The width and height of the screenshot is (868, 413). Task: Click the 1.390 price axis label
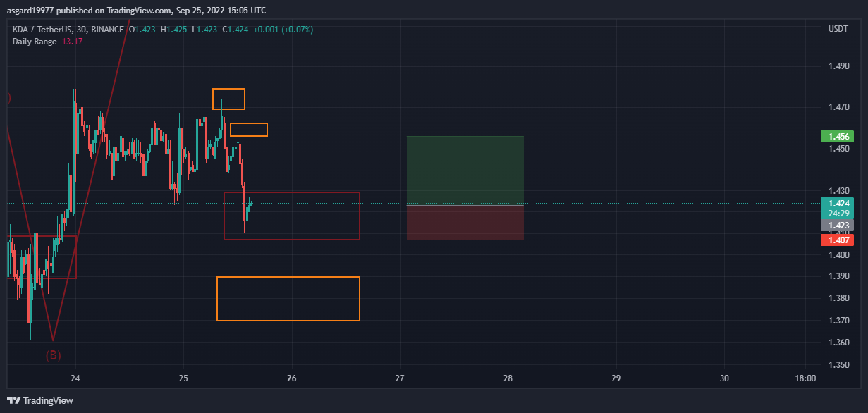tap(838, 276)
